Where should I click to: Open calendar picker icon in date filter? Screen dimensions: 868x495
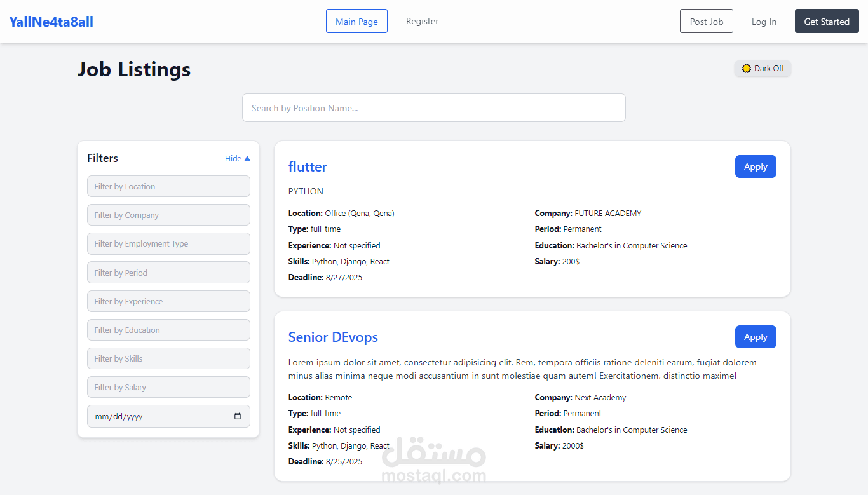point(238,416)
